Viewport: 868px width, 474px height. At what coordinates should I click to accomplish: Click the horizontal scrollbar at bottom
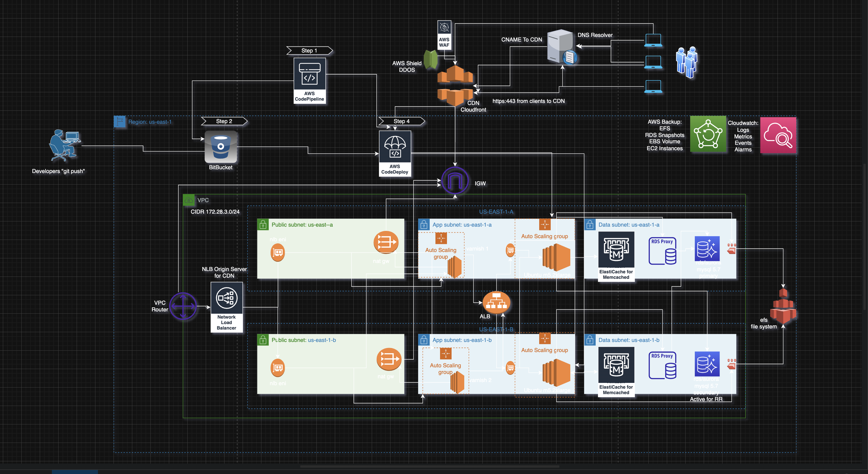coord(430,467)
